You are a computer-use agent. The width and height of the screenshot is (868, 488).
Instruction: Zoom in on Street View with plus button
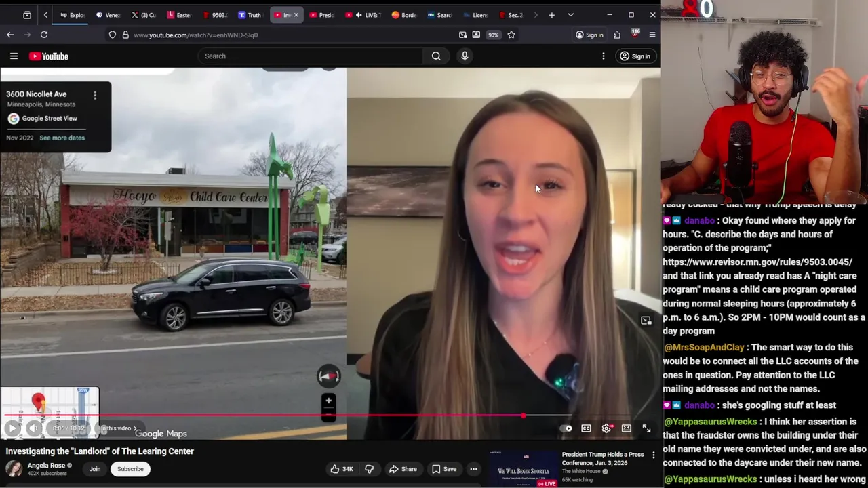coord(328,401)
